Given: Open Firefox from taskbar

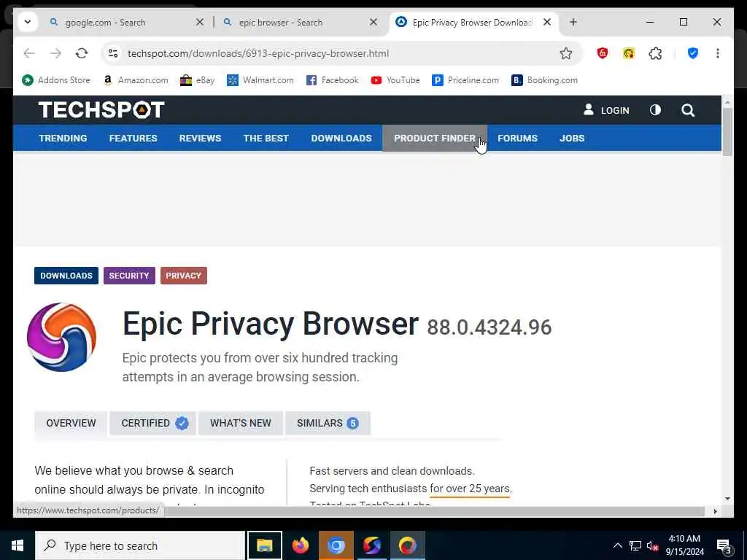Looking at the screenshot, I should pos(300,545).
